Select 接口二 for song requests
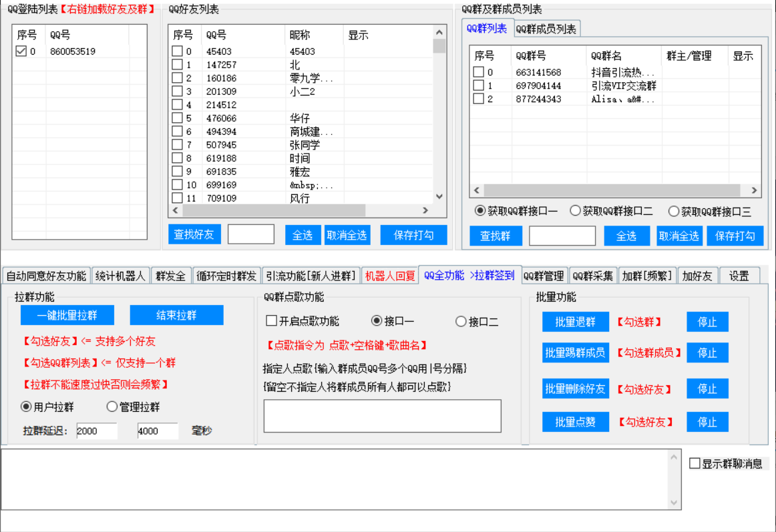 (x=460, y=321)
